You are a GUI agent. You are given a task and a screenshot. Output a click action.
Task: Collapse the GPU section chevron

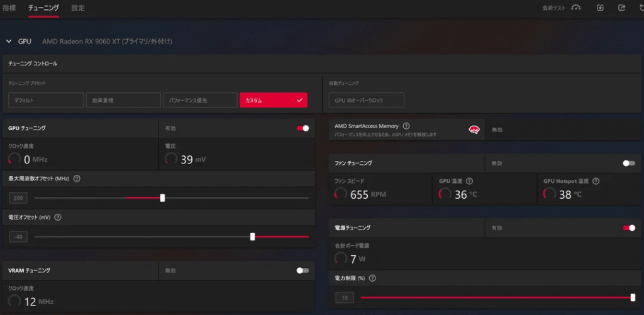[9, 41]
